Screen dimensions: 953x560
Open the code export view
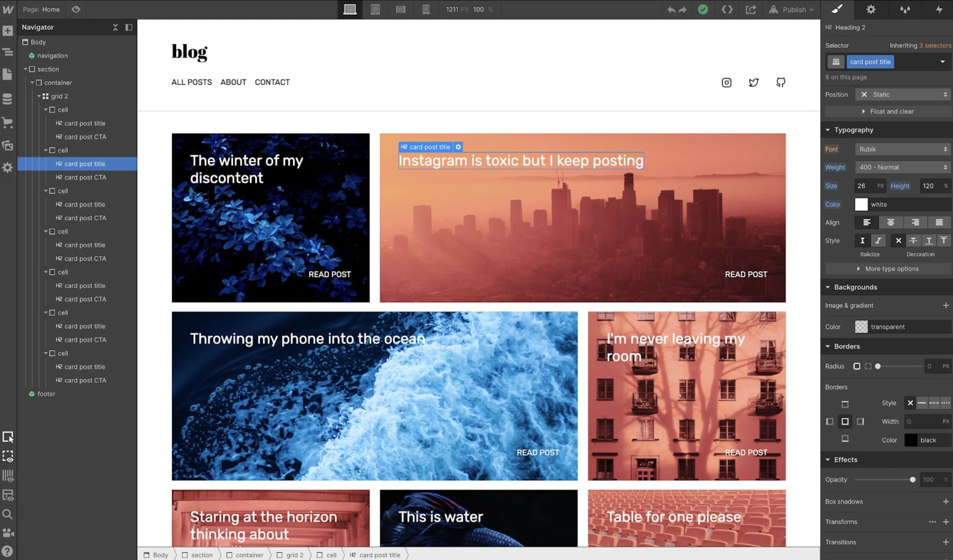[x=727, y=9]
